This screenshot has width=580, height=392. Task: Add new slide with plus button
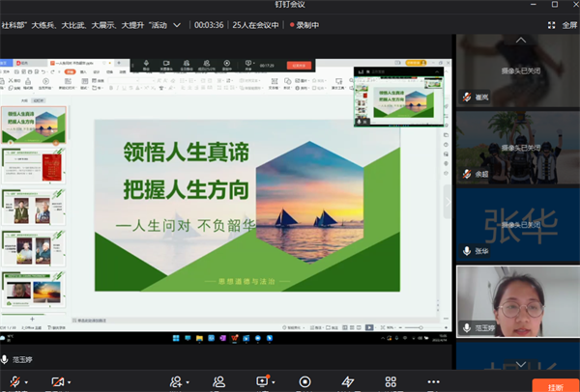[32, 319]
